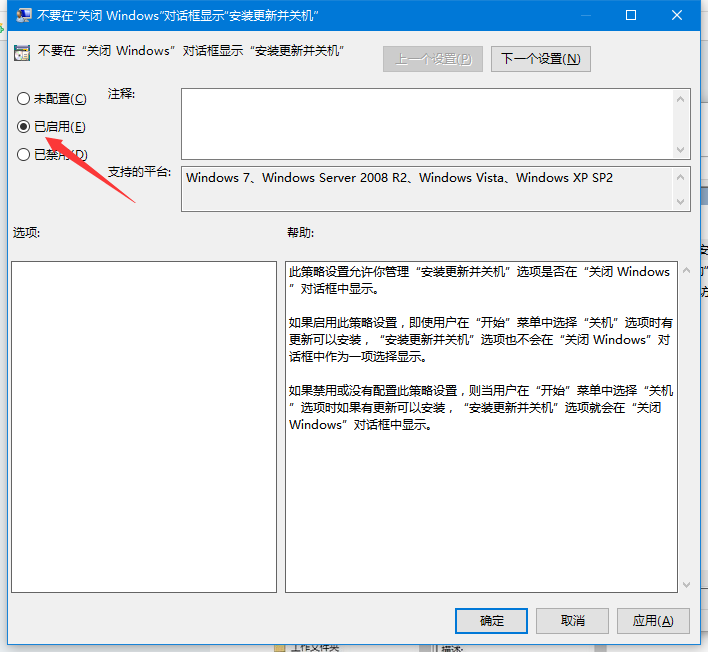Click the 支持的平台 label
708x652 pixels.
tap(140, 172)
